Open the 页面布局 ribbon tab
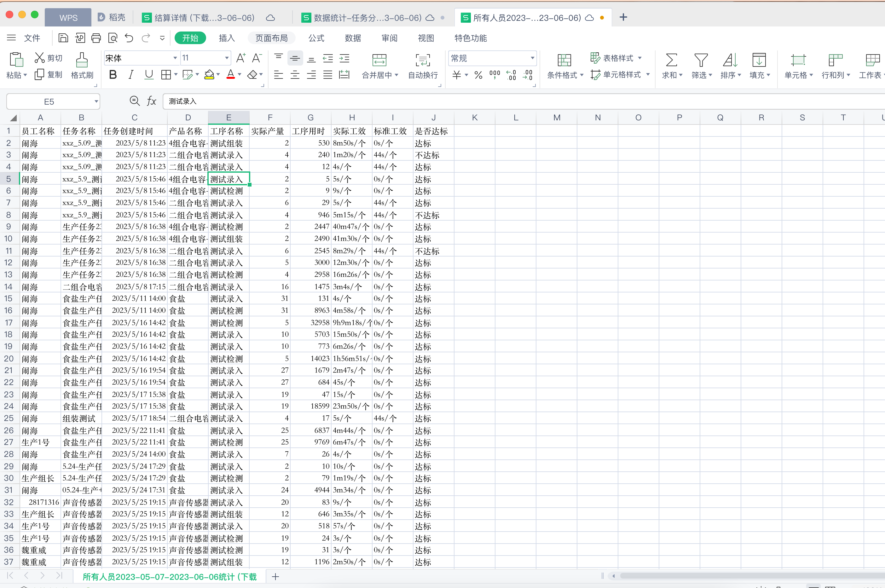 click(x=271, y=38)
